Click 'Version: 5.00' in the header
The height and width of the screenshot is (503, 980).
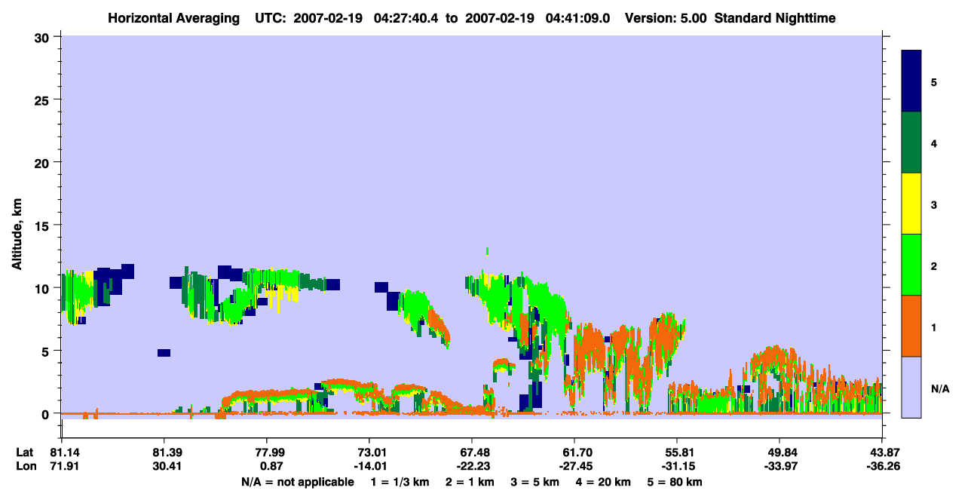(666, 18)
